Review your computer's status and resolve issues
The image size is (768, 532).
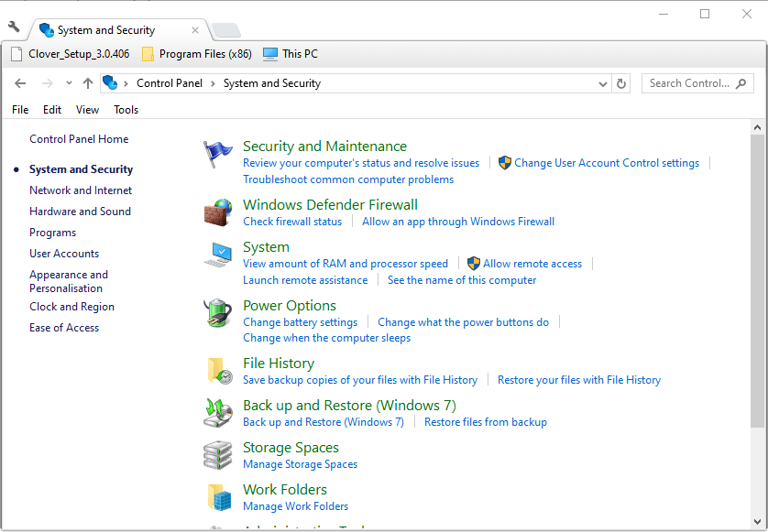[x=361, y=163]
